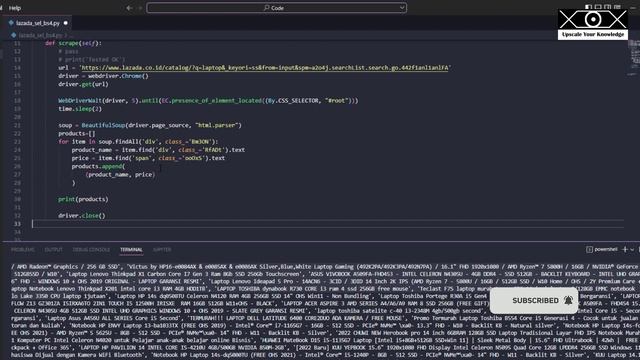The width and height of the screenshot is (640, 360).
Task: Toggle the primary side bar layout icon
Action: pyautogui.click(x=588, y=7)
